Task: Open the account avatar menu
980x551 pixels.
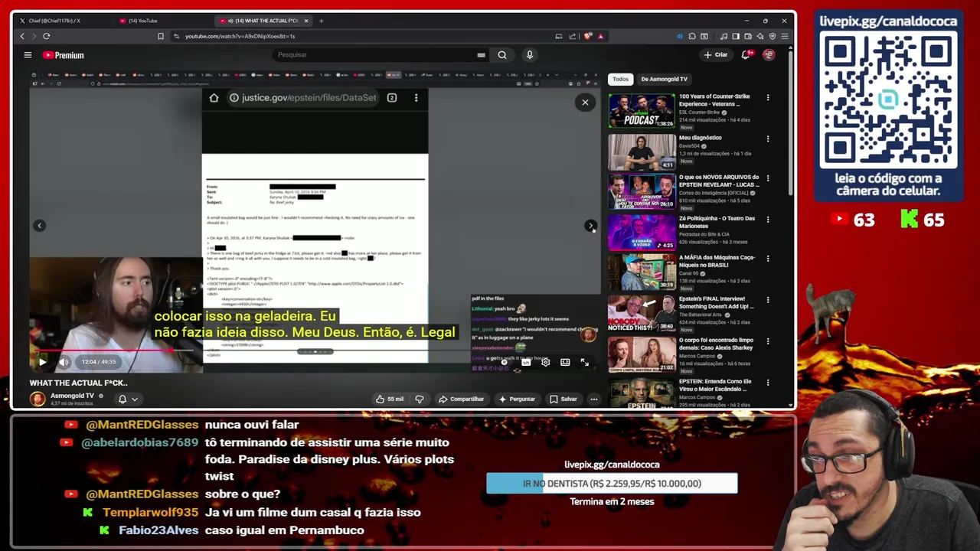Action: click(769, 55)
